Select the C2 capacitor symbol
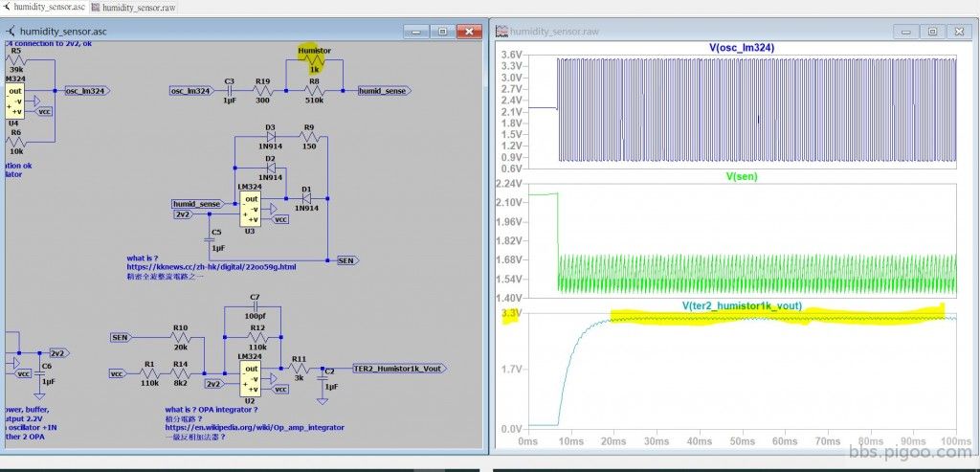This screenshot has width=980, height=472. click(x=323, y=379)
